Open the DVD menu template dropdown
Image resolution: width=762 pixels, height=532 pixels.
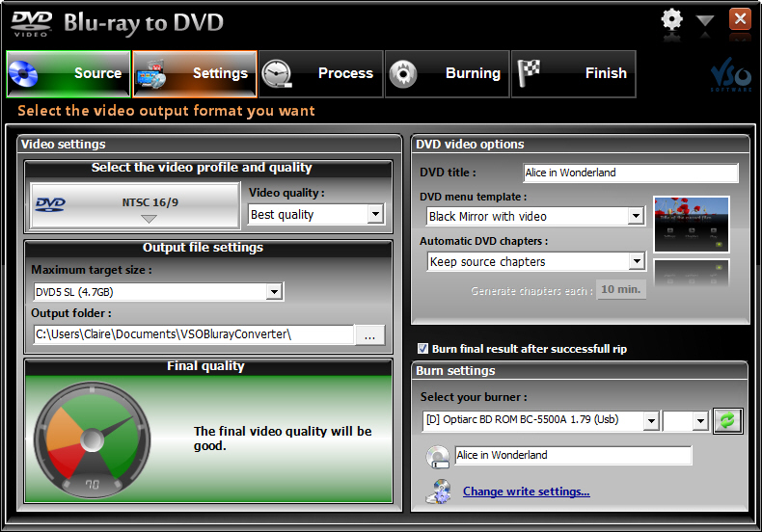[635, 217]
